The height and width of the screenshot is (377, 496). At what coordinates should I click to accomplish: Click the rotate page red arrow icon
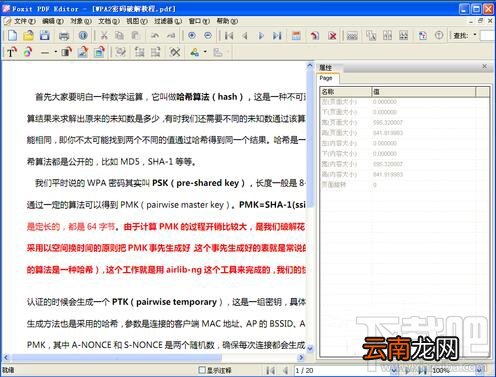point(315,36)
